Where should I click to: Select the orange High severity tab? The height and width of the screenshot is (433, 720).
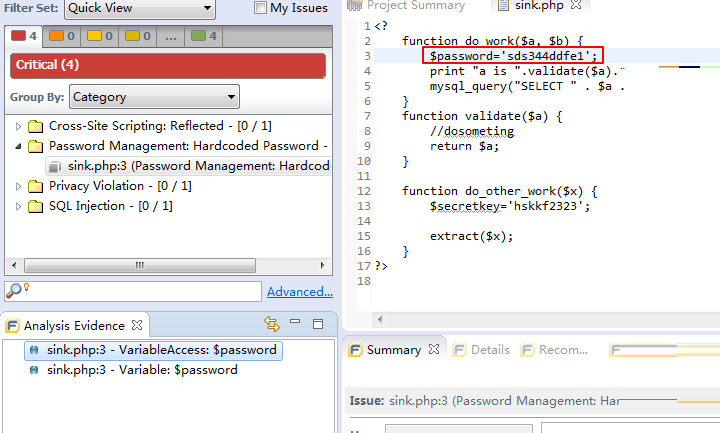click(x=62, y=37)
